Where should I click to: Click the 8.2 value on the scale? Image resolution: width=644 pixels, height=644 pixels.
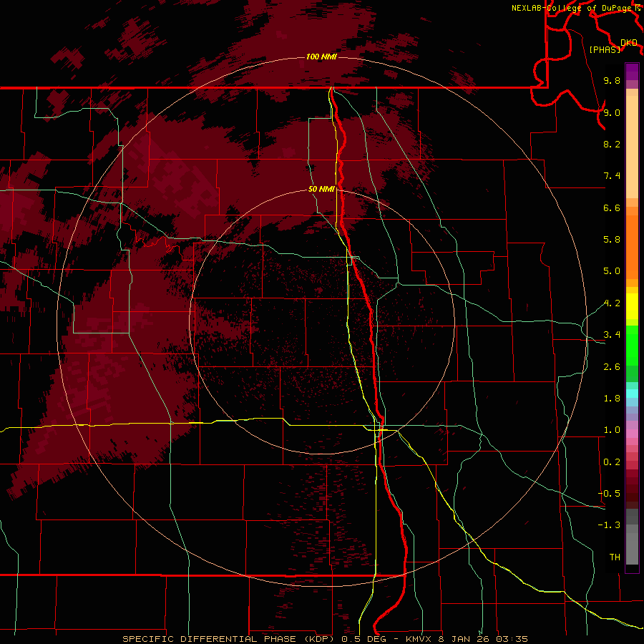pos(612,144)
